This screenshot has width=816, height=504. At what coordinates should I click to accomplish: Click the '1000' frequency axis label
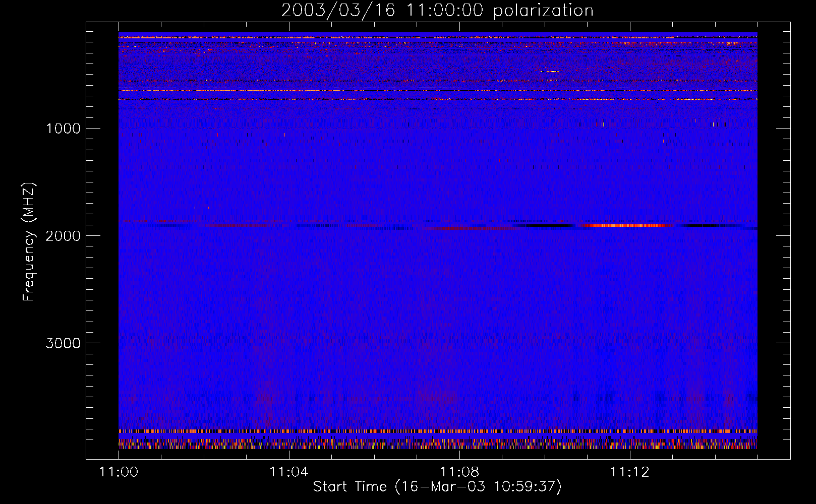(x=63, y=129)
